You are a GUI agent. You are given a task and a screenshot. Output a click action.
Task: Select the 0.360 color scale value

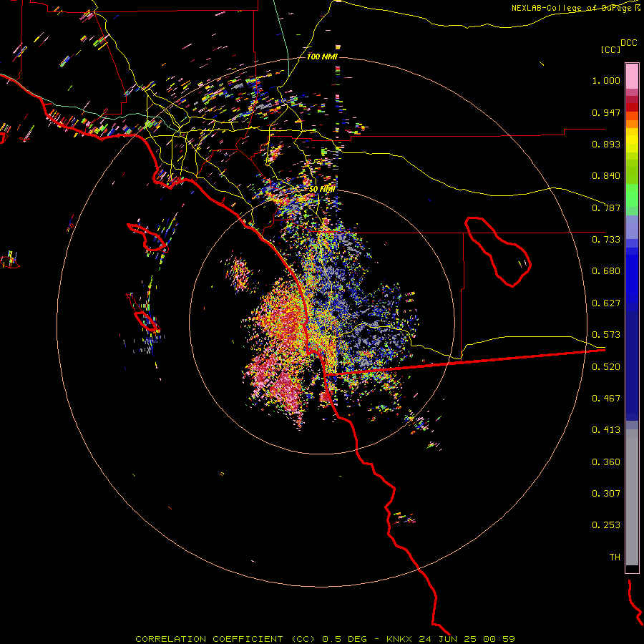606,462
